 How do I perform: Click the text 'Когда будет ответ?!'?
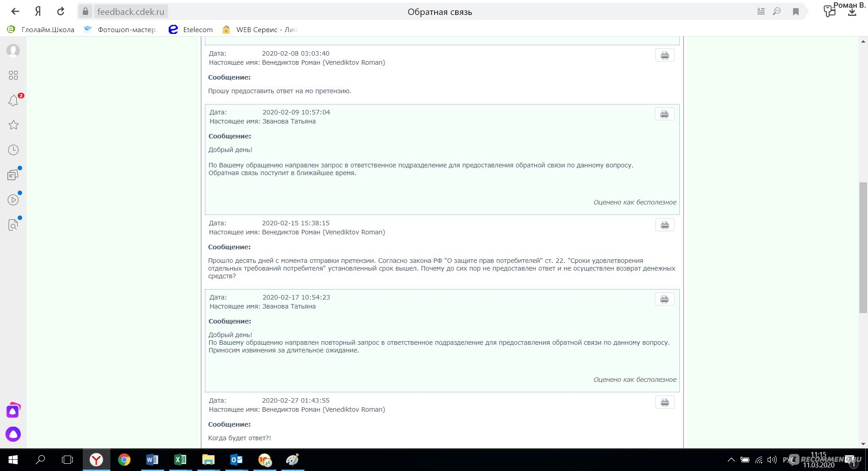pos(239,438)
